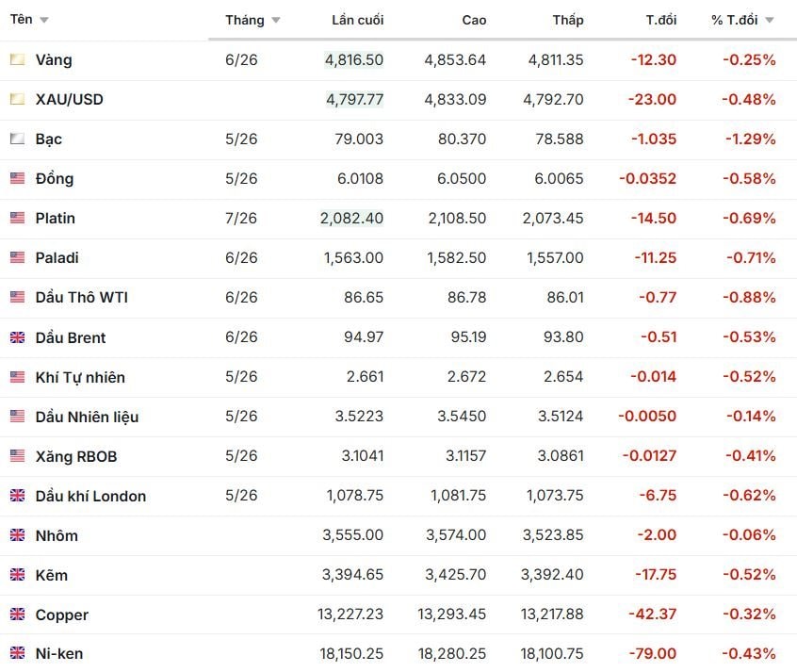Click the silver flag icon beside Bạc
The width and height of the screenshot is (797, 672).
(x=17, y=139)
